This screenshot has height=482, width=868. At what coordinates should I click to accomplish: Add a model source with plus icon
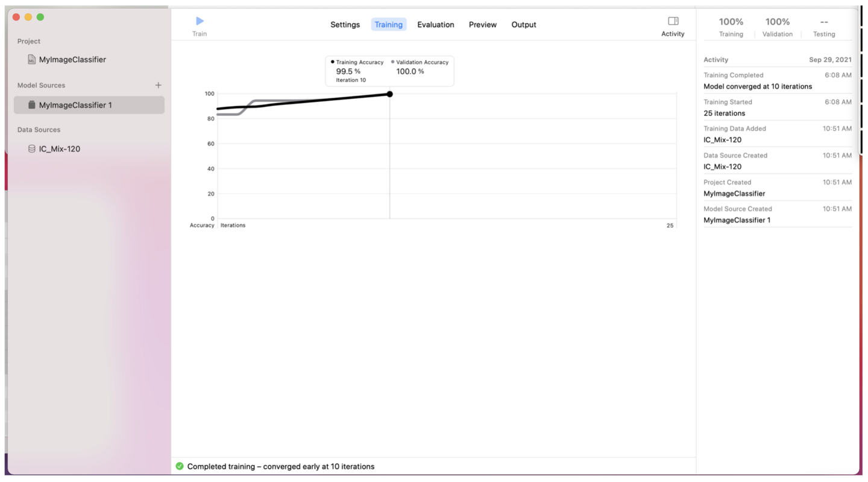point(158,86)
